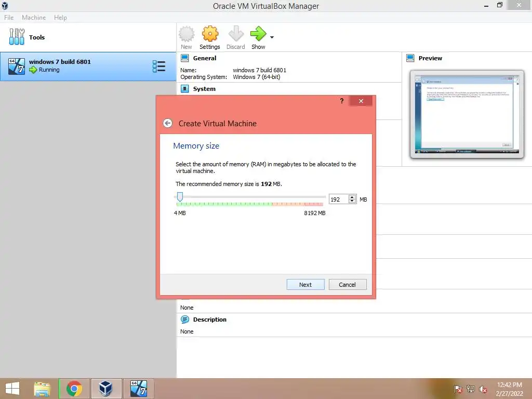Click the VirtualBox title bar app icon
532x399 pixels.
5,5
